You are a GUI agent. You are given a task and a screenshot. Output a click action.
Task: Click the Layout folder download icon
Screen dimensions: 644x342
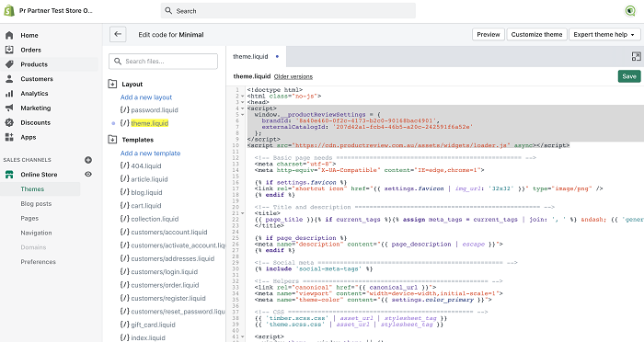click(112, 84)
